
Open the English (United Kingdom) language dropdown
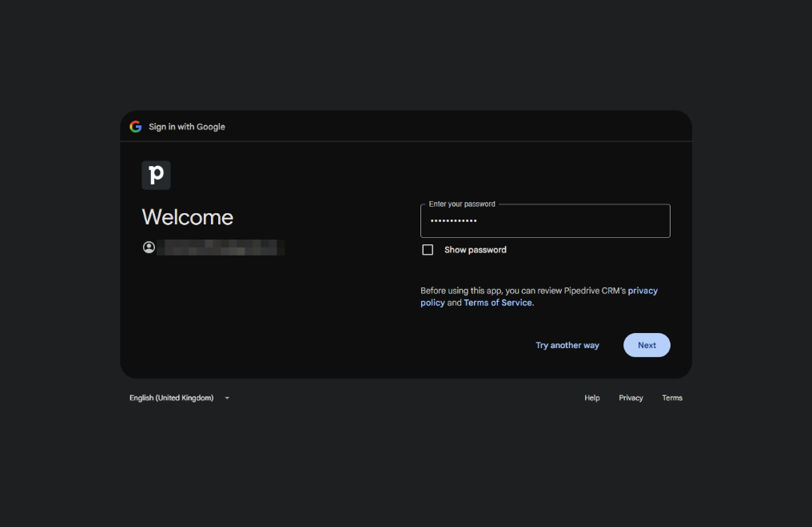[x=179, y=398]
